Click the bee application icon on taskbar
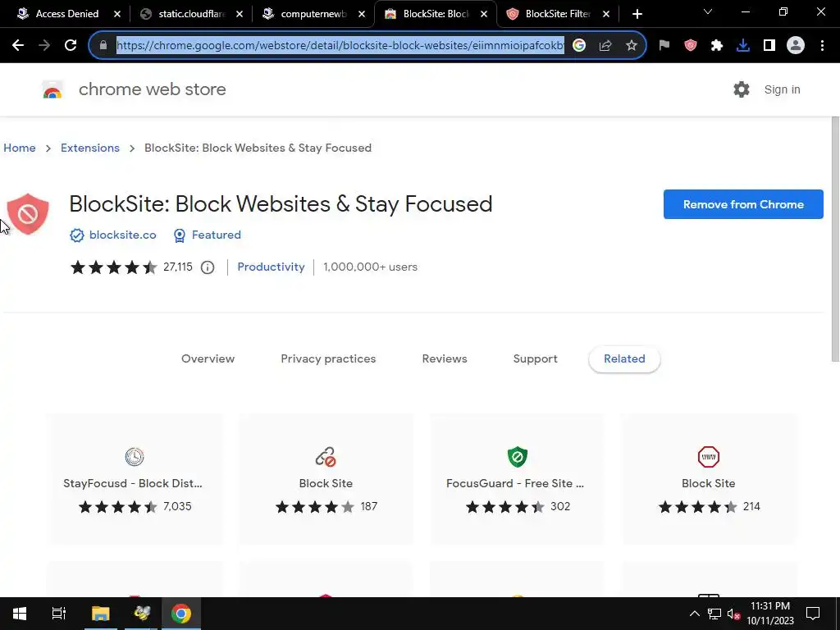 pyautogui.click(x=142, y=614)
